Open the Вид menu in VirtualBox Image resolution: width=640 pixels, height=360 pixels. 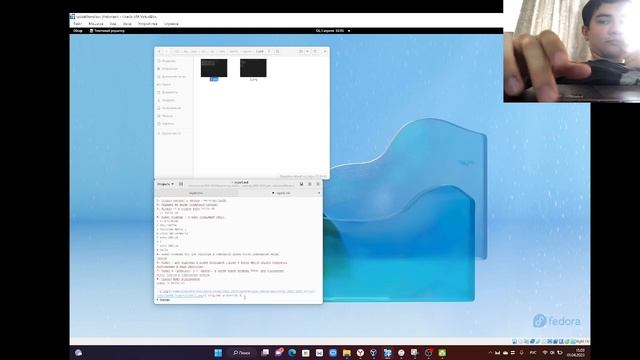click(113, 24)
